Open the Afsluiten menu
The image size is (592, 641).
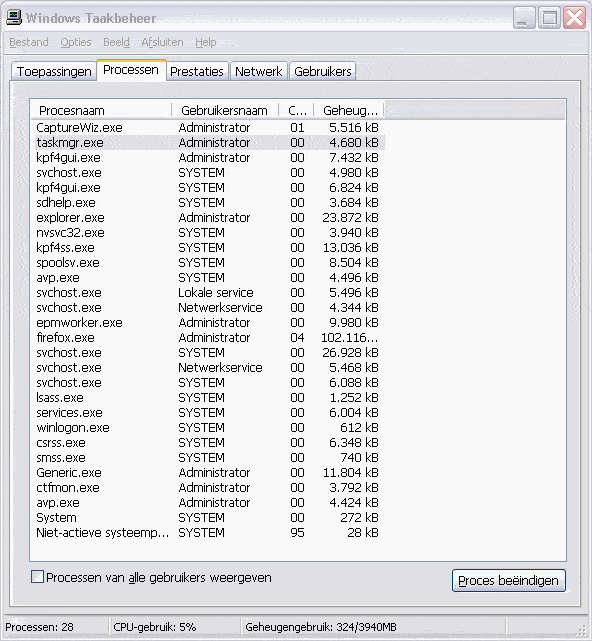[162, 42]
